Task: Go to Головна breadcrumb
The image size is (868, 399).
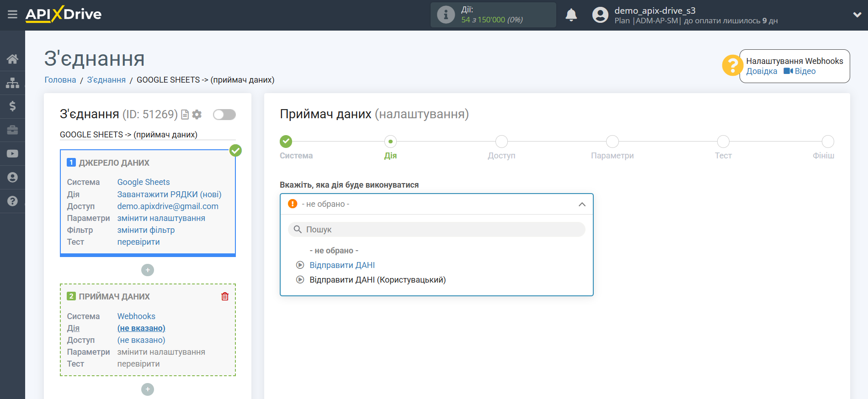Action: tap(60, 80)
